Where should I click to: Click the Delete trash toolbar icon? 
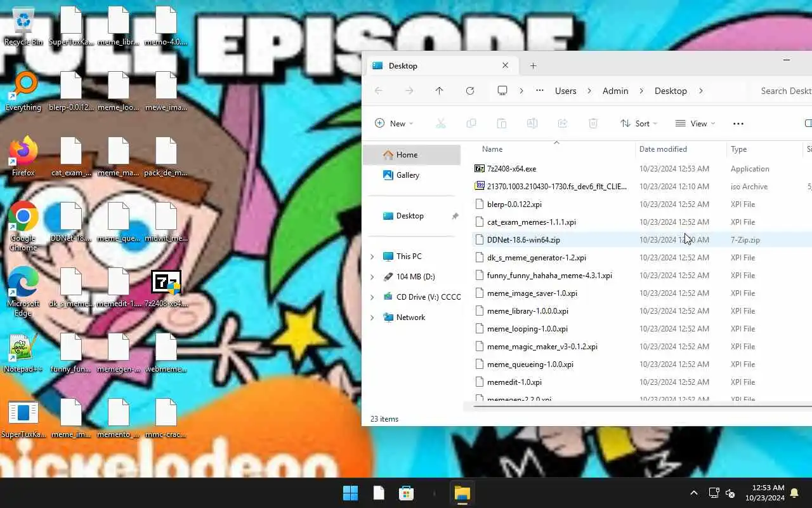tap(593, 123)
